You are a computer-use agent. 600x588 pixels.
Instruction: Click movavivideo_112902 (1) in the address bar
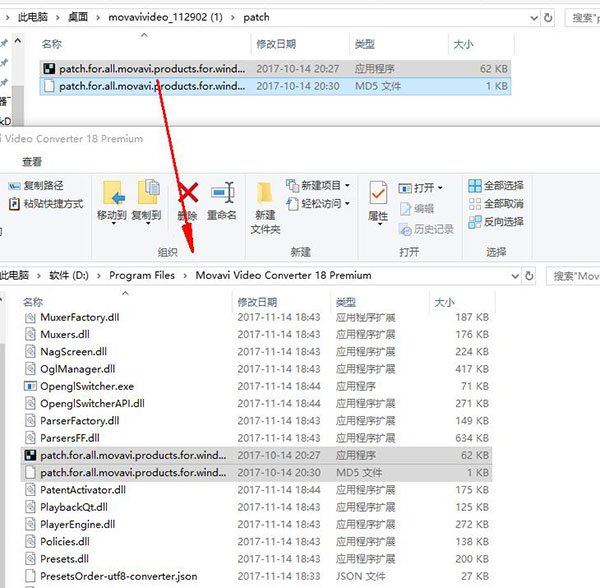pos(165,17)
